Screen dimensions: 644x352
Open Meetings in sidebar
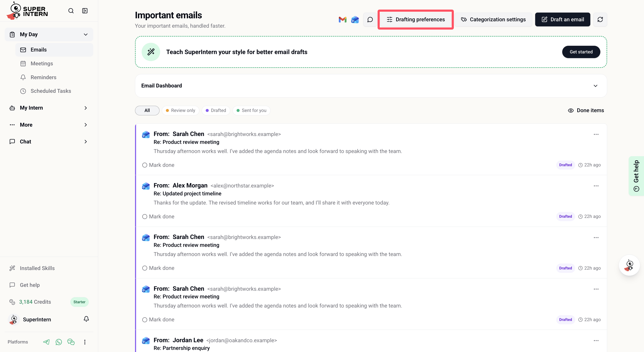point(54,63)
